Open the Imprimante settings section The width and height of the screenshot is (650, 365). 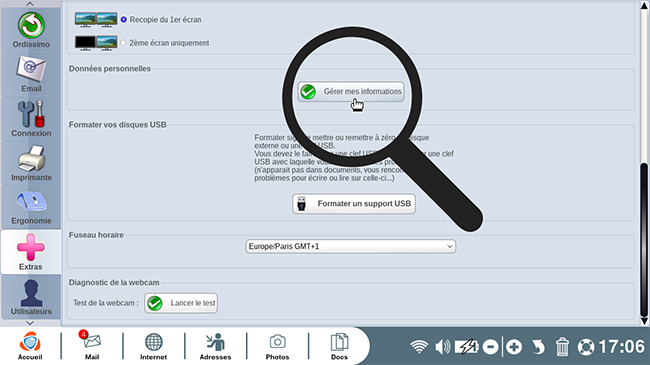click(31, 163)
